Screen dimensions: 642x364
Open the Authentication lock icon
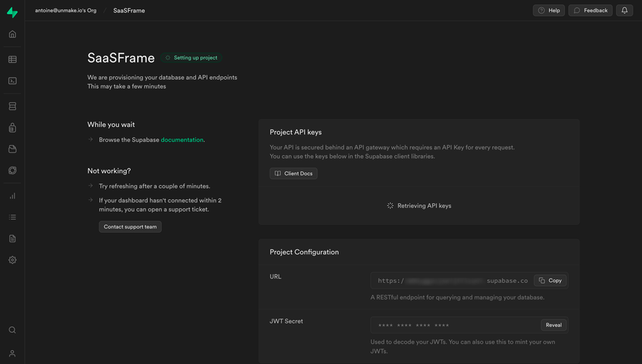click(12, 128)
